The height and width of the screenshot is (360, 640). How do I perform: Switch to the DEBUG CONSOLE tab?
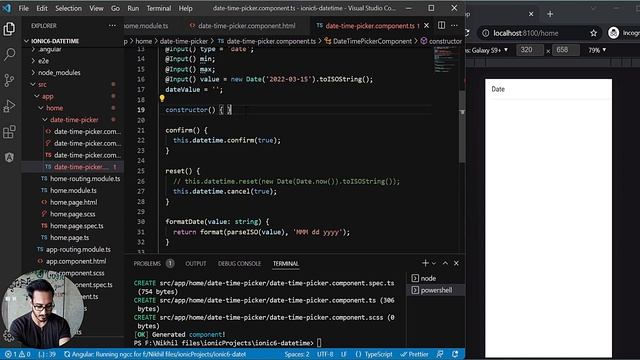239,264
